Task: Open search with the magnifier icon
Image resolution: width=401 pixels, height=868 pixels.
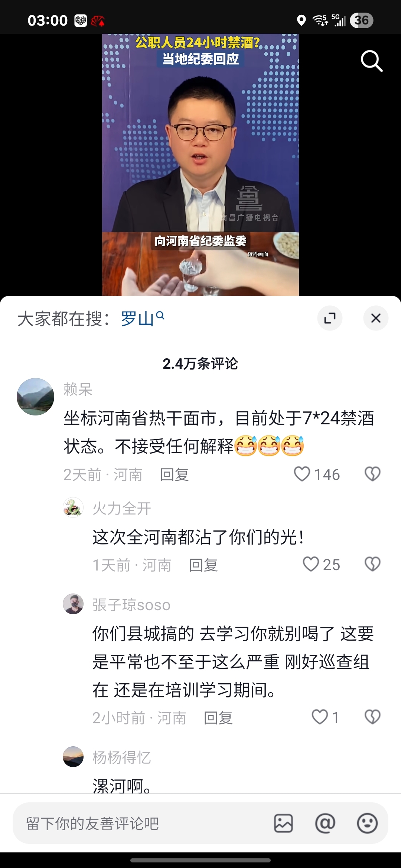Action: point(372,61)
